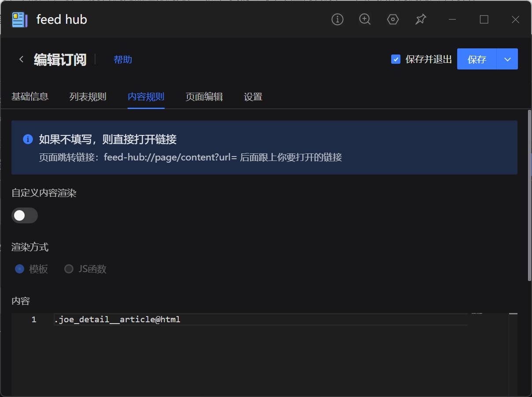Image resolution: width=532 pixels, height=397 pixels.
Task: Open the 帮助 link
Action: [123, 59]
